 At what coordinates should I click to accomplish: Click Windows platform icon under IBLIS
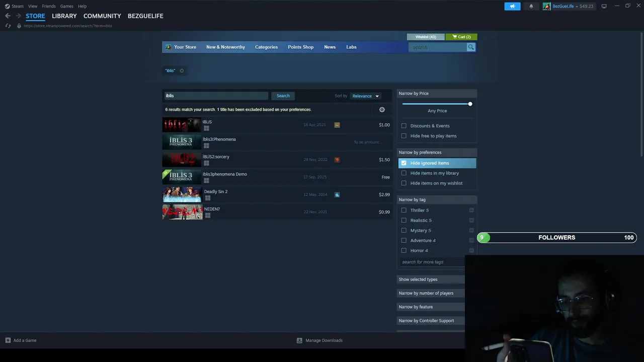point(206,128)
